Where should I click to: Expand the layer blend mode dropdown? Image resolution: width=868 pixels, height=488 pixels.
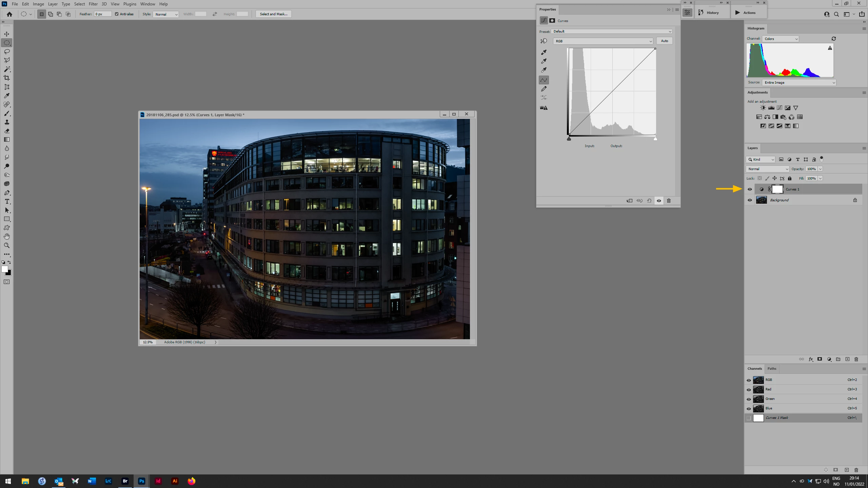tap(767, 169)
